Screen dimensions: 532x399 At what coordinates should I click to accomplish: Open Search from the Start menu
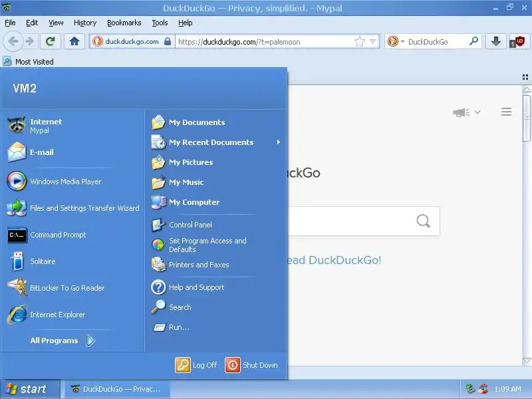tap(217, 307)
